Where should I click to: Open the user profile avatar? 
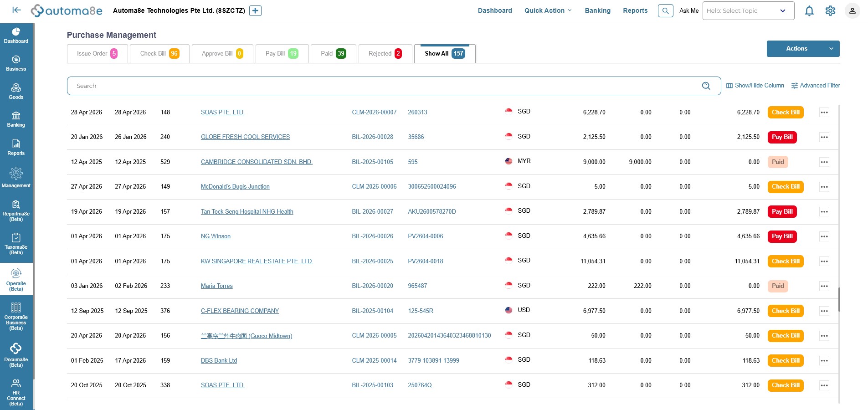pos(852,10)
